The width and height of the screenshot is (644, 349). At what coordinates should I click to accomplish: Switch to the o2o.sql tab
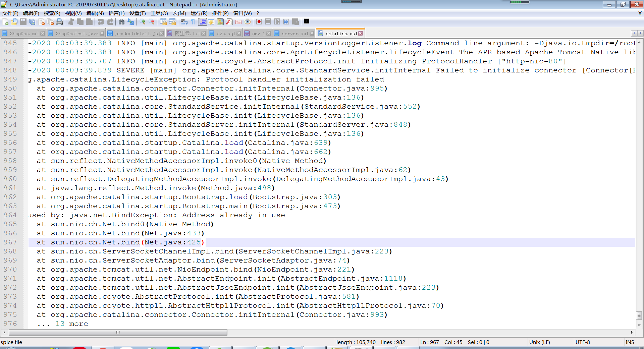point(225,34)
